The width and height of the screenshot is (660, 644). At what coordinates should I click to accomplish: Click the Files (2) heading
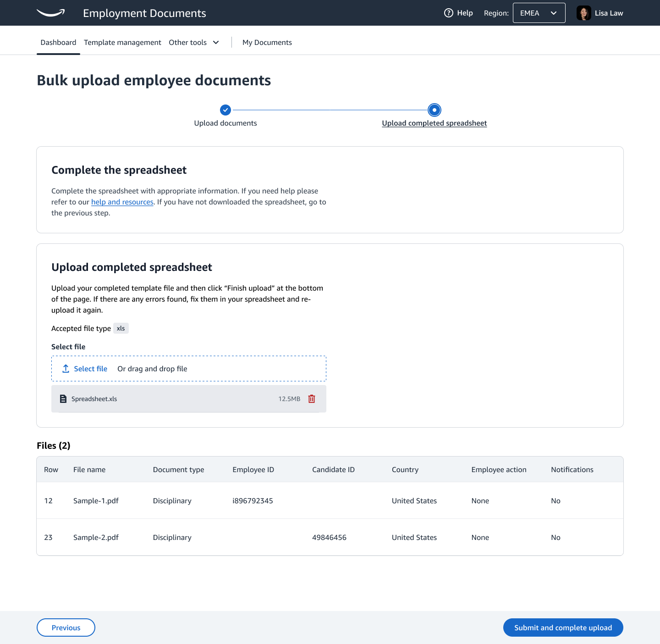54,446
